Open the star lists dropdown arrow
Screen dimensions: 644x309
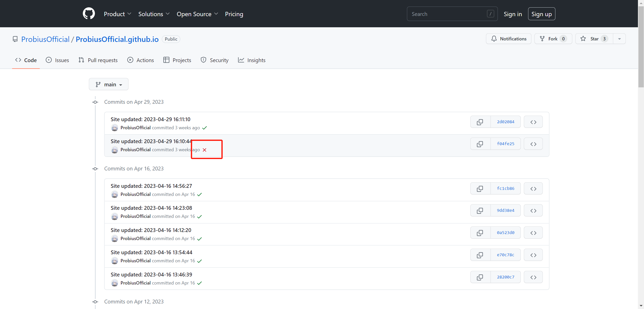[x=619, y=39]
